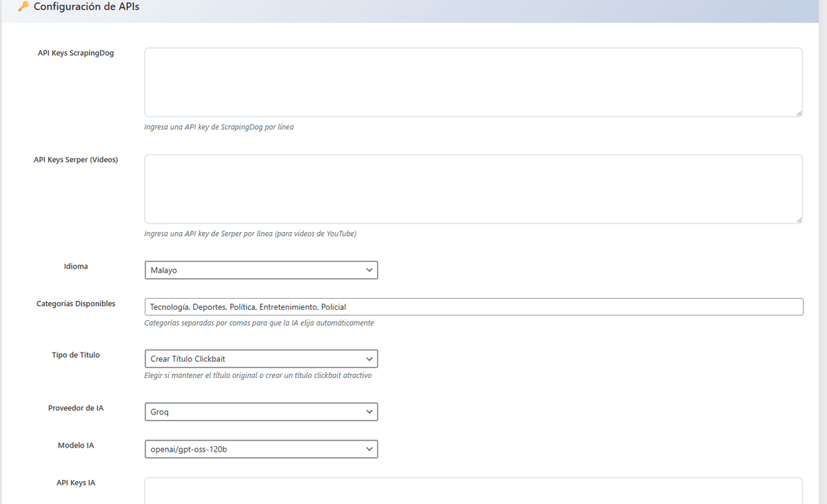Click the API Keys IA label
Viewport: 827px width, 504px height.
76,483
